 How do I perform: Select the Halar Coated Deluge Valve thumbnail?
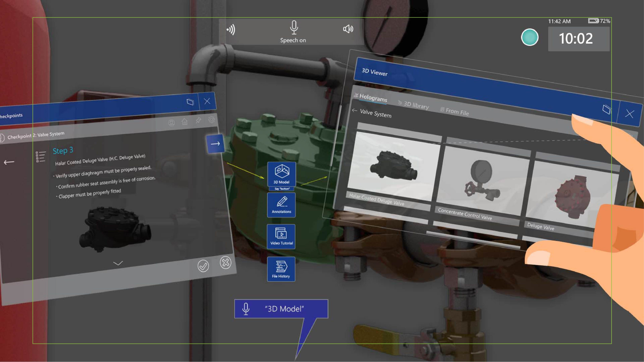[x=393, y=167]
